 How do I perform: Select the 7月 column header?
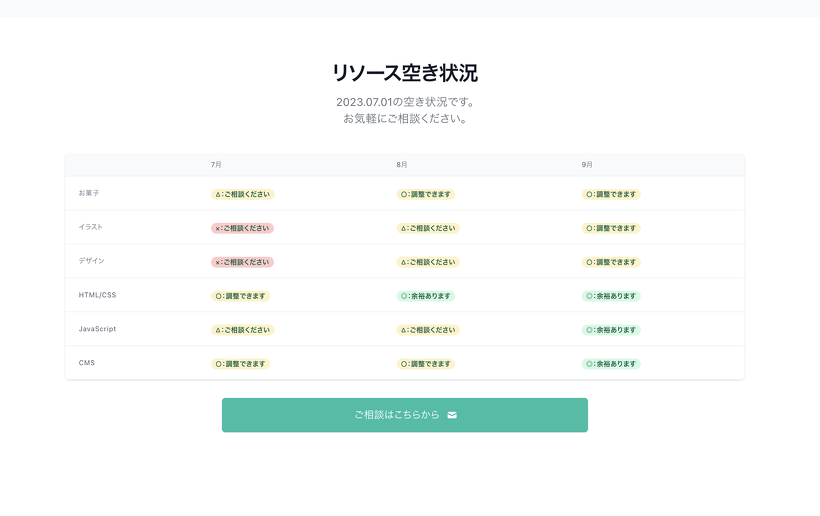point(216,164)
